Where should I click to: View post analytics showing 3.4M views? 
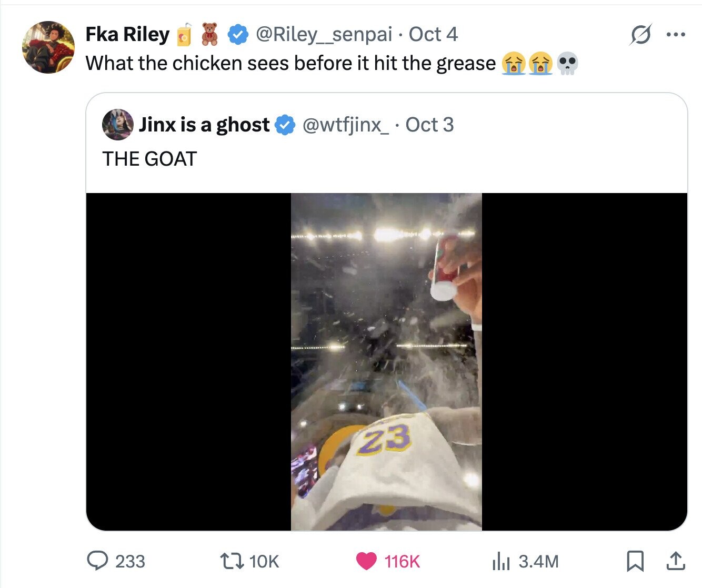point(501,561)
